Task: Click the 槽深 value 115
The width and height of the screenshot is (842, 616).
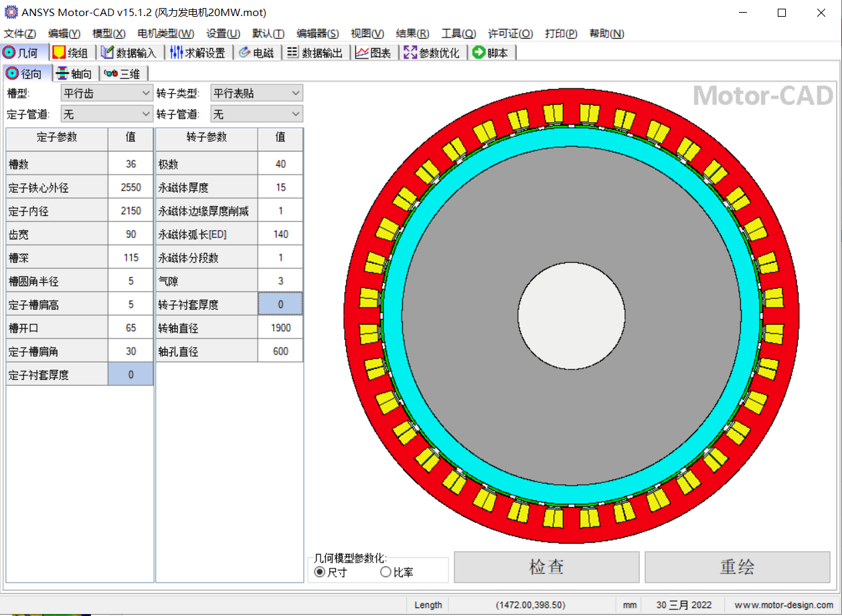Action: 131,258
